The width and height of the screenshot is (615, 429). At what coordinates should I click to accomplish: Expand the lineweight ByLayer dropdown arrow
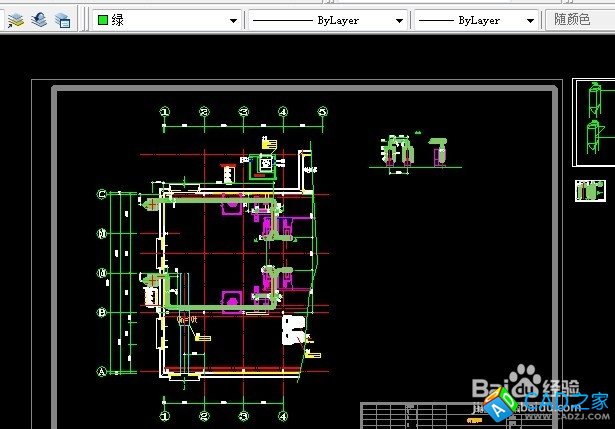point(530,20)
